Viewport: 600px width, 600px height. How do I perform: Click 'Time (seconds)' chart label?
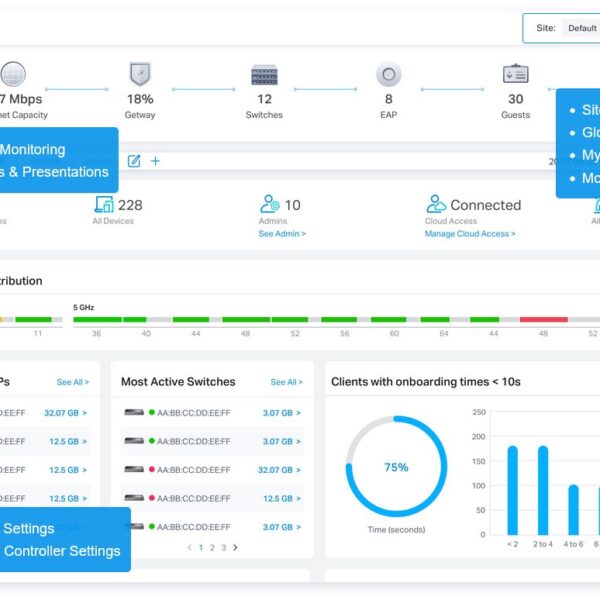click(396, 530)
